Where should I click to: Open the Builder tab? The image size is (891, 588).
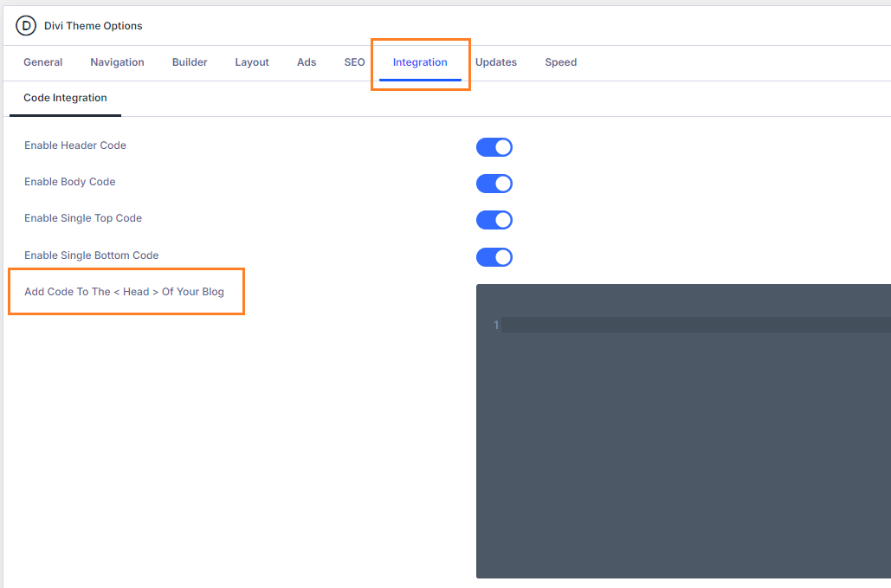coord(190,62)
